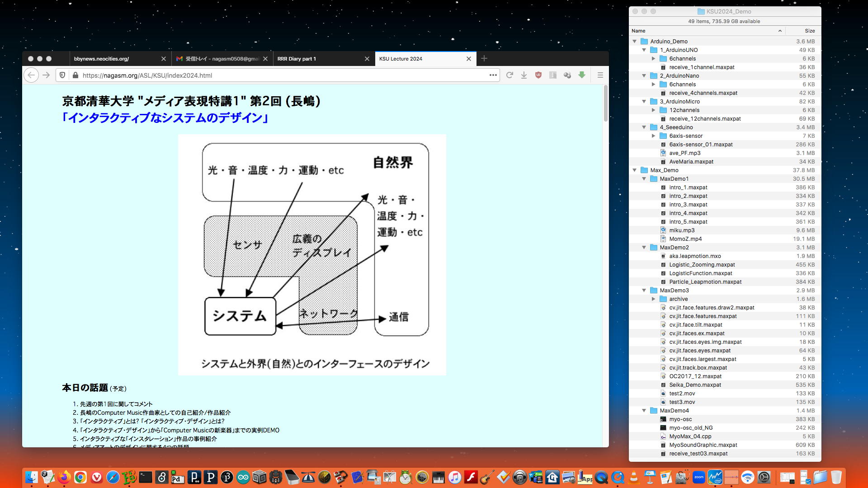Screen dimensions: 868x488
Task: Collapse the MaxDemo3 folder
Action: (644, 291)
